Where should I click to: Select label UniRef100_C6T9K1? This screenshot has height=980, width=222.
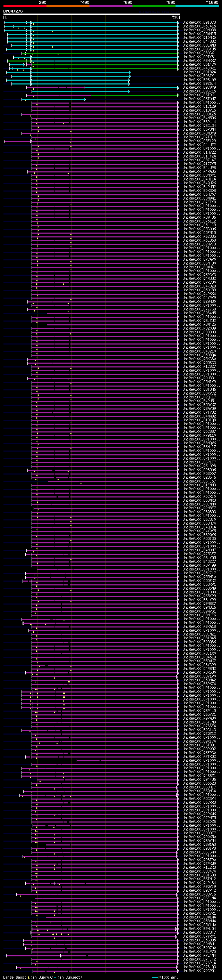pyautogui.click(x=199, y=95)
